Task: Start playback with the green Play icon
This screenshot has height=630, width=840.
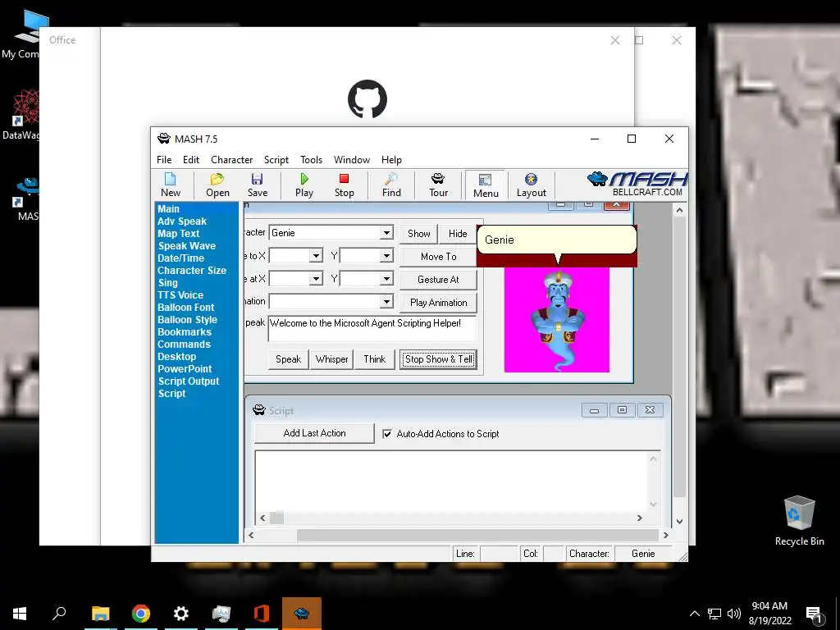Action: tap(304, 185)
